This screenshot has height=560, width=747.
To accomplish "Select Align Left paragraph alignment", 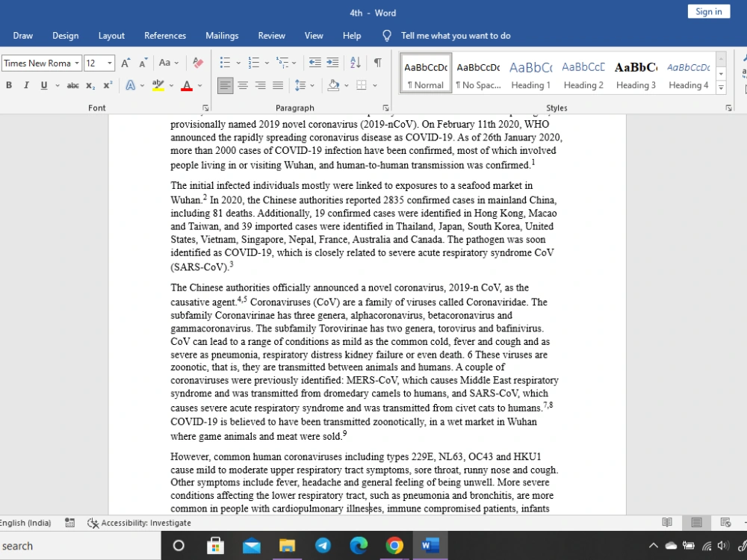I will coord(225,85).
